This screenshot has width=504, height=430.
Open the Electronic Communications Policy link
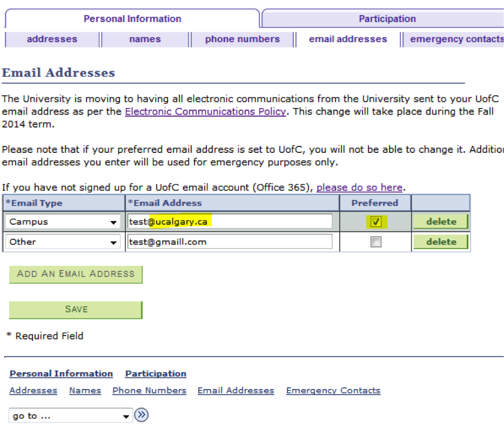pos(205,111)
